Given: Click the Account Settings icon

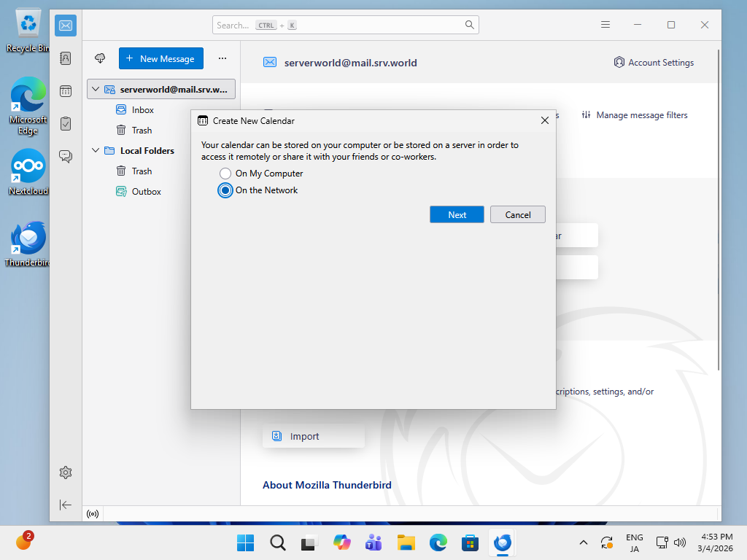Looking at the screenshot, I should 619,63.
